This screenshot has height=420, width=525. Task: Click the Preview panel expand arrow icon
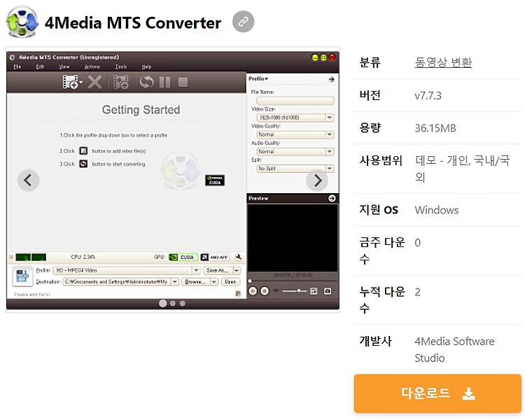pyautogui.click(x=332, y=198)
